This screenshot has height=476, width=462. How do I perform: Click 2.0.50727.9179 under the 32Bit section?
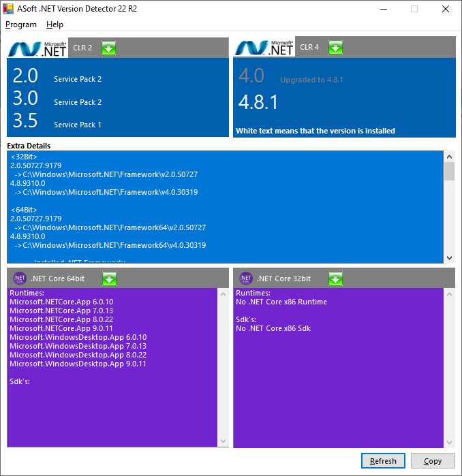pyautogui.click(x=36, y=165)
